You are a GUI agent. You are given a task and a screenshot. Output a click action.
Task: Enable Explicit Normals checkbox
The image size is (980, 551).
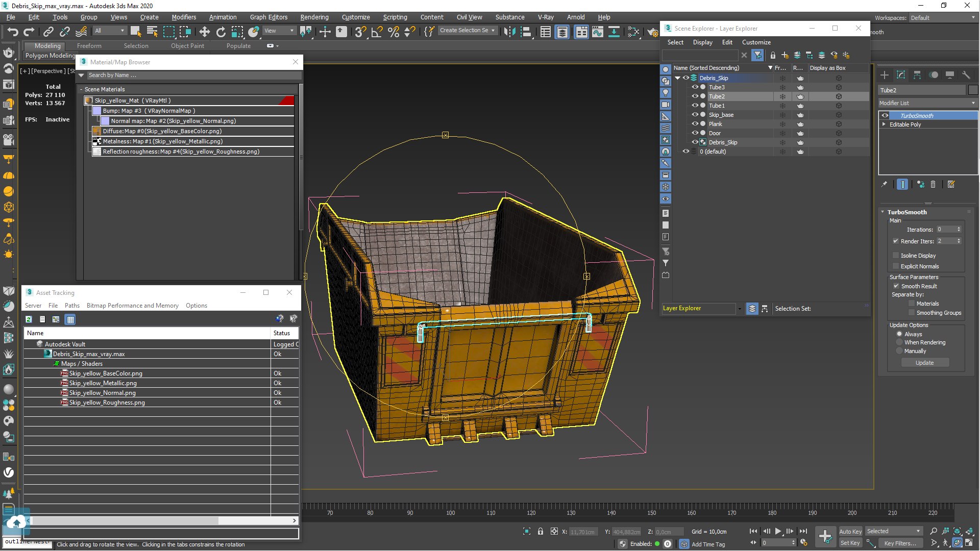pyautogui.click(x=896, y=266)
